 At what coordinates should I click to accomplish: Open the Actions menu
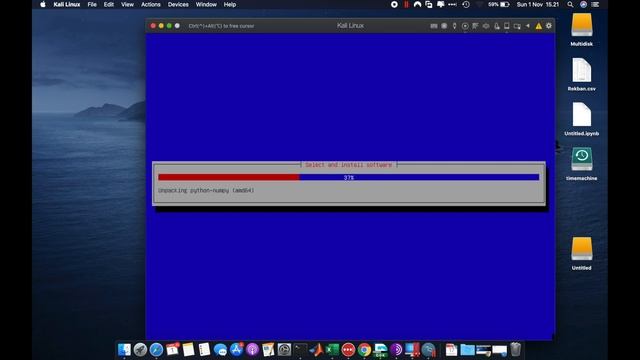pos(151,4)
